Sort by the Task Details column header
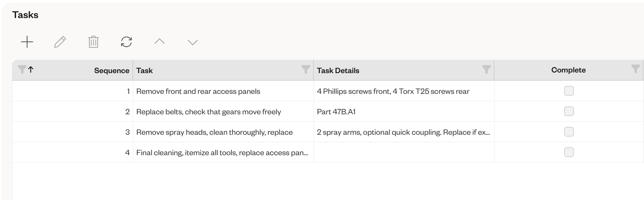This screenshot has width=644, height=200. pyautogui.click(x=338, y=70)
